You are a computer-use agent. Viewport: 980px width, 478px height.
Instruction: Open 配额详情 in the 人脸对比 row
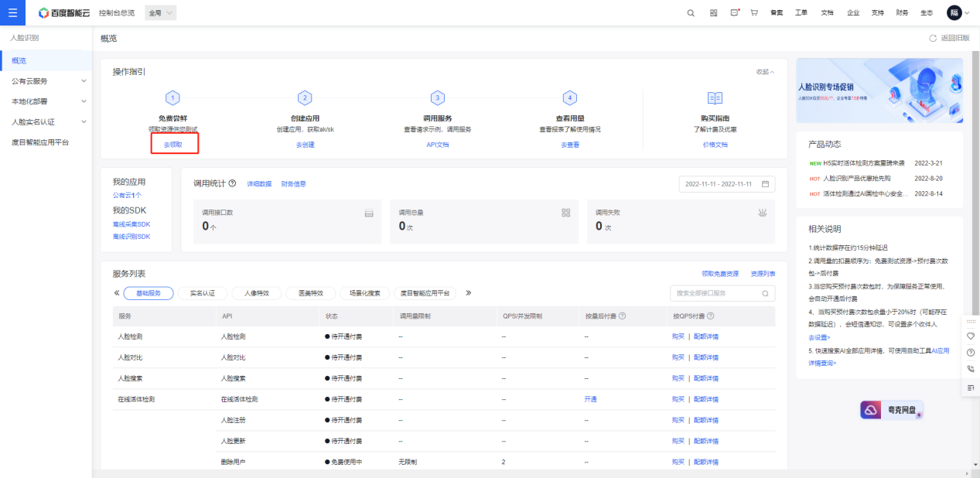pyautogui.click(x=706, y=357)
